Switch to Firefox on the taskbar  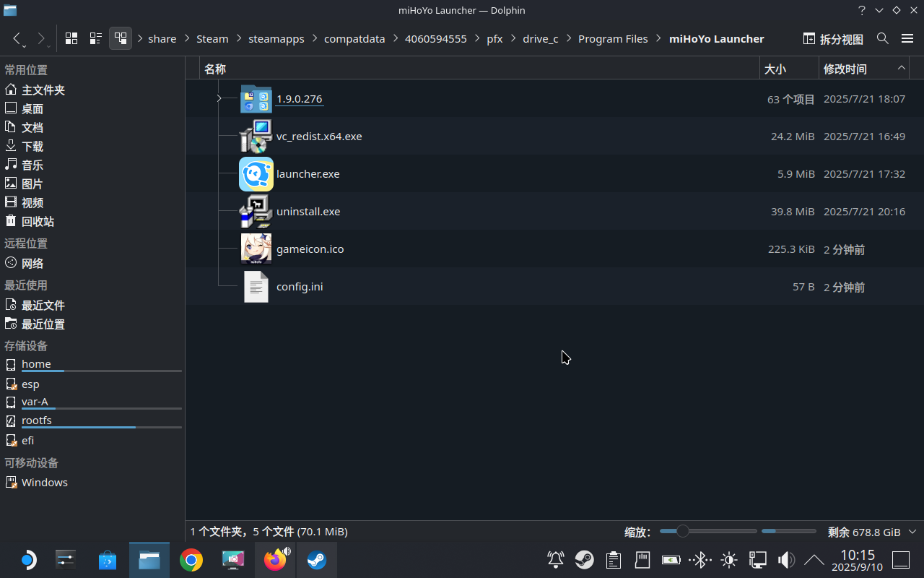point(275,560)
